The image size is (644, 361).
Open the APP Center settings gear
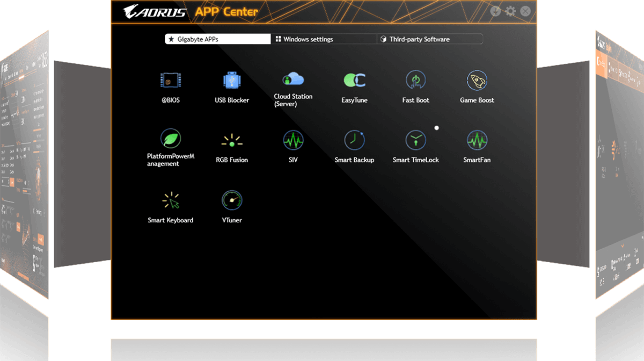coord(510,11)
